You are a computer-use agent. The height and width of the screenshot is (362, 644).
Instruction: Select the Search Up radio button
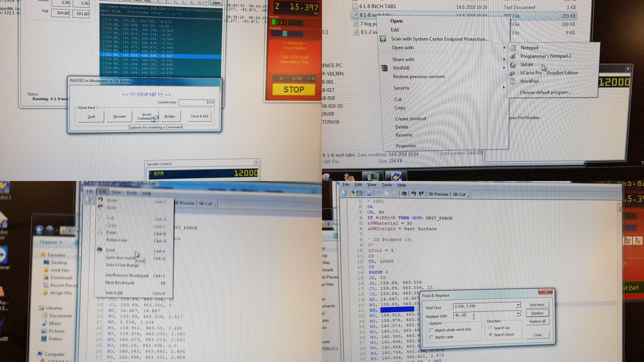tap(491, 328)
